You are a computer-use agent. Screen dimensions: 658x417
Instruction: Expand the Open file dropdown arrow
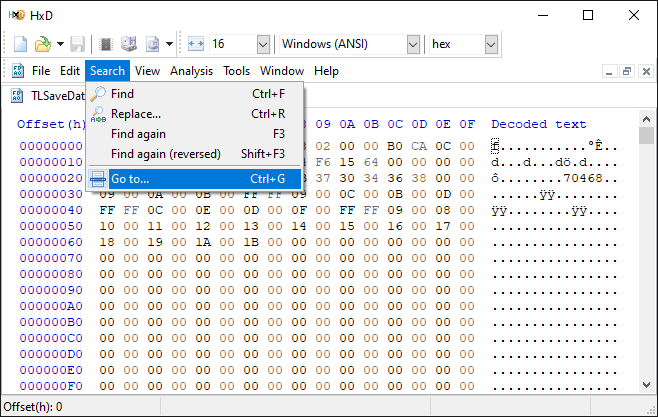(x=60, y=44)
